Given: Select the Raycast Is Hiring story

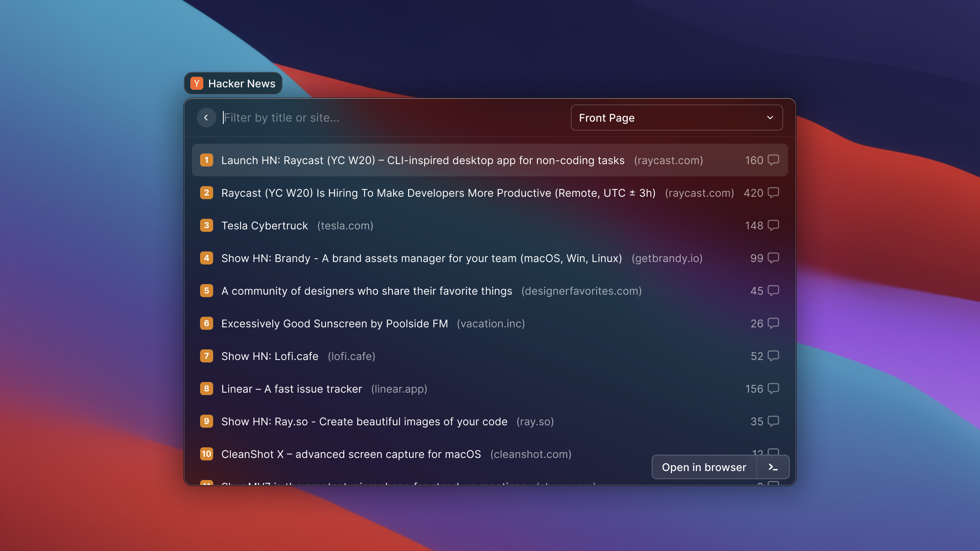Looking at the screenshot, I should coord(490,193).
